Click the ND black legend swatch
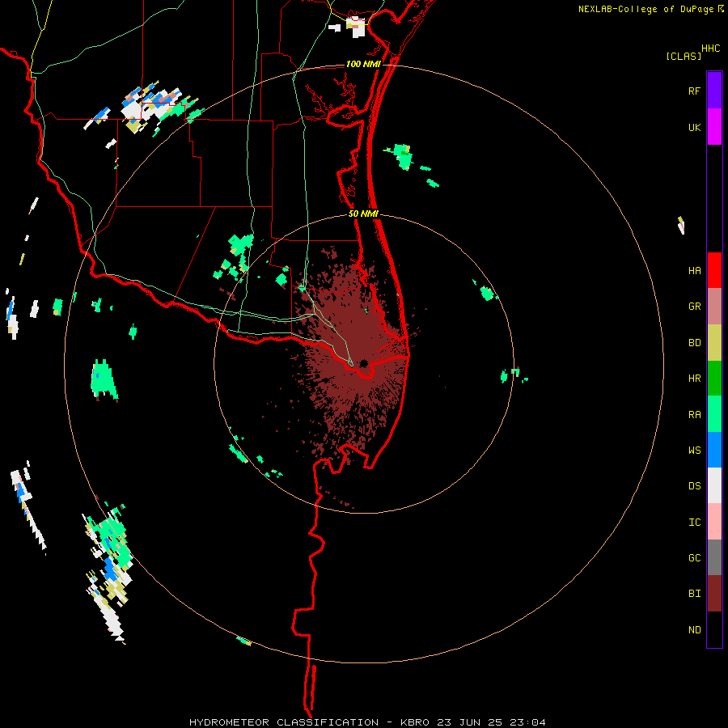The width and height of the screenshot is (728, 728). pyautogui.click(x=714, y=629)
